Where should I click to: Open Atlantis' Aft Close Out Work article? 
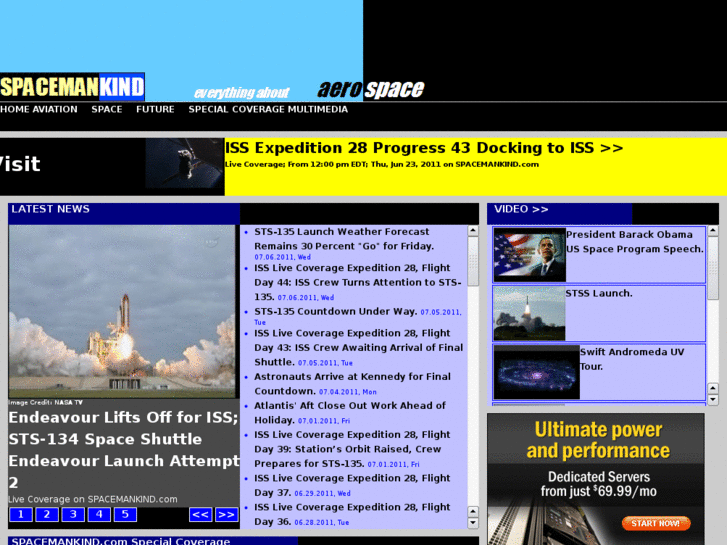point(350,412)
